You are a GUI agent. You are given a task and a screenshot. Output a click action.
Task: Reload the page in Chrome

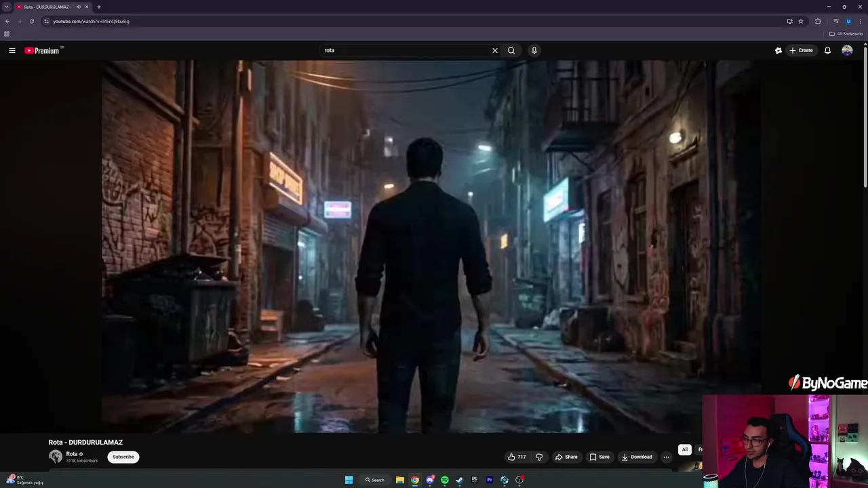(x=31, y=21)
